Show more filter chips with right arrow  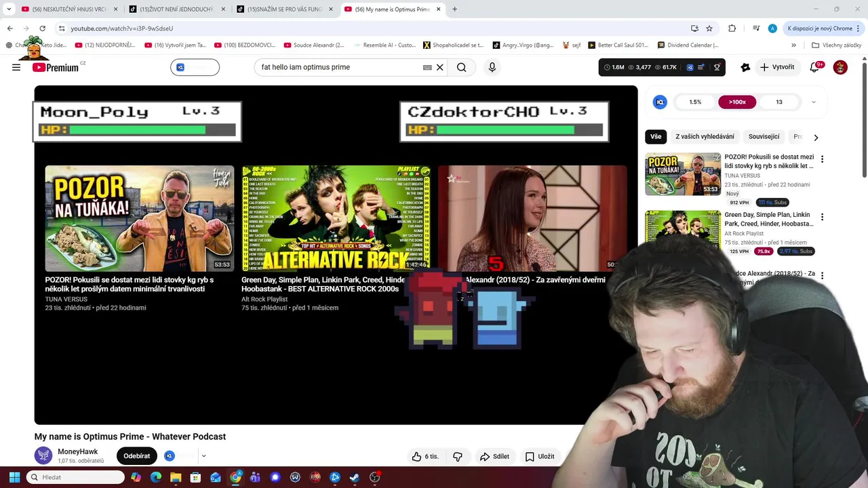point(816,137)
